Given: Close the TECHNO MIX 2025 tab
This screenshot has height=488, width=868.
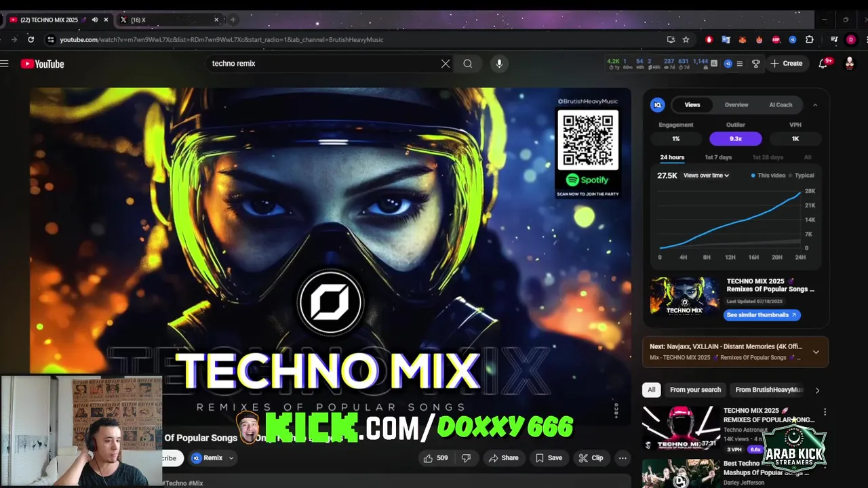Looking at the screenshot, I should pyautogui.click(x=106, y=20).
